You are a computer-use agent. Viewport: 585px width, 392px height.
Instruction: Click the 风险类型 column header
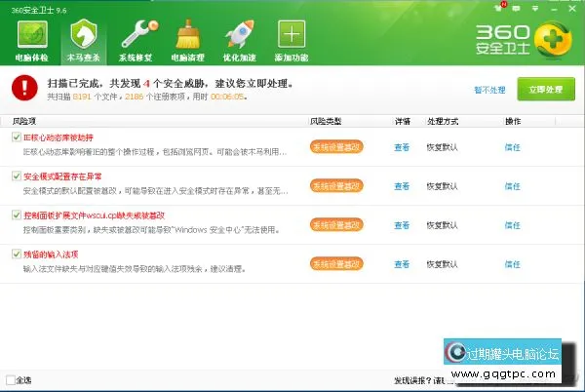[326, 121]
